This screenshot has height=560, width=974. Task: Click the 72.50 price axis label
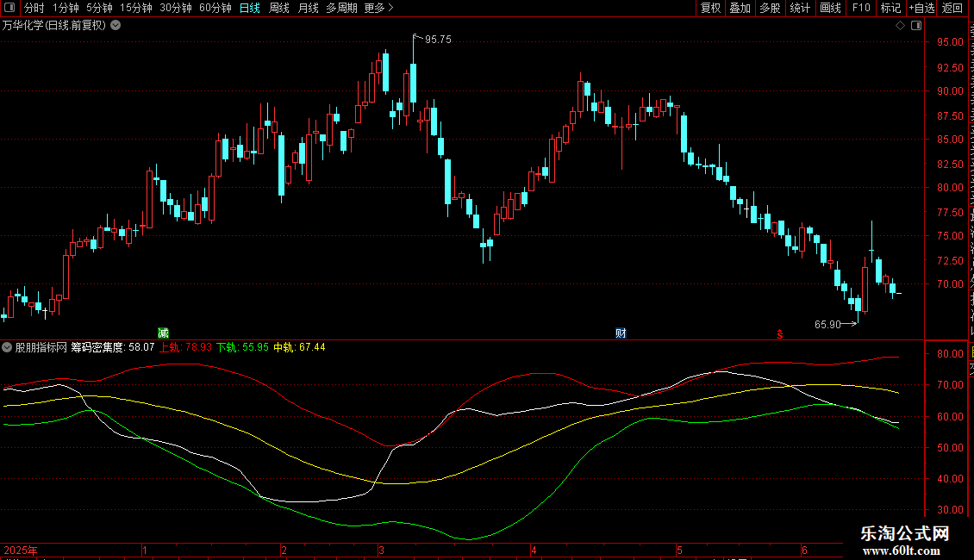[x=951, y=260]
